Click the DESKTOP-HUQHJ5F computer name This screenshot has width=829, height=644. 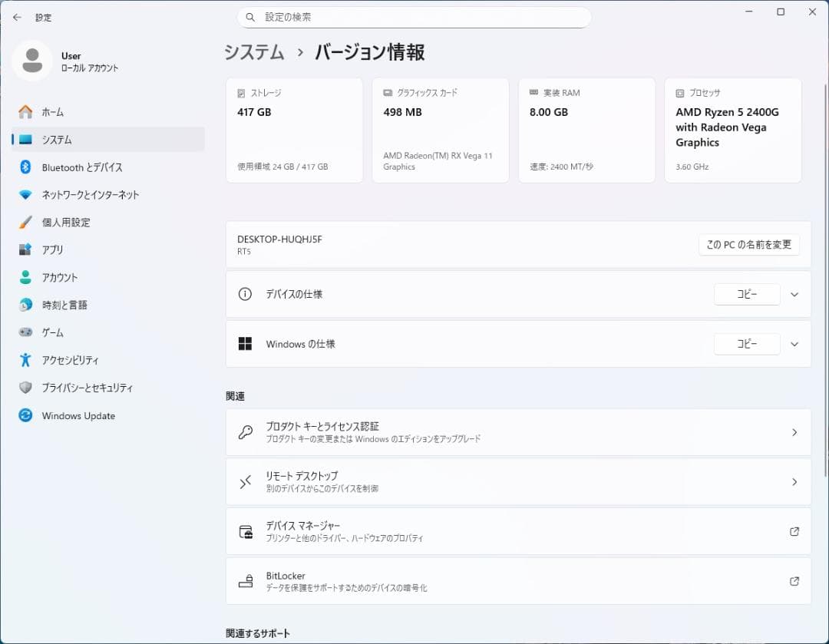click(x=279, y=239)
